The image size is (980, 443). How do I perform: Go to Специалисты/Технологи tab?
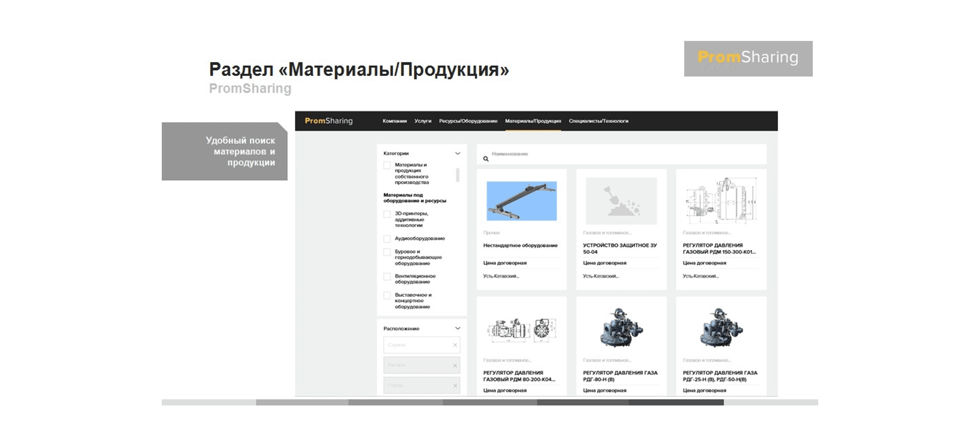pos(599,121)
